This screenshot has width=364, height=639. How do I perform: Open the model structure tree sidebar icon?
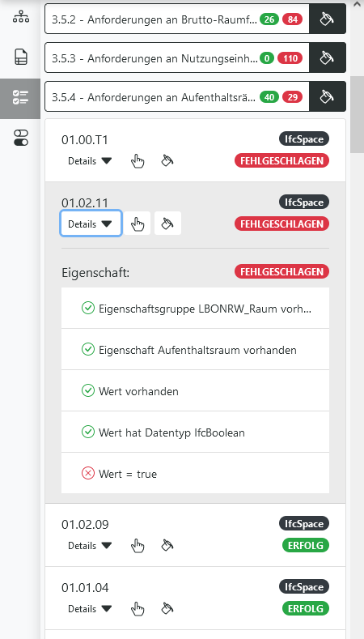[20, 17]
